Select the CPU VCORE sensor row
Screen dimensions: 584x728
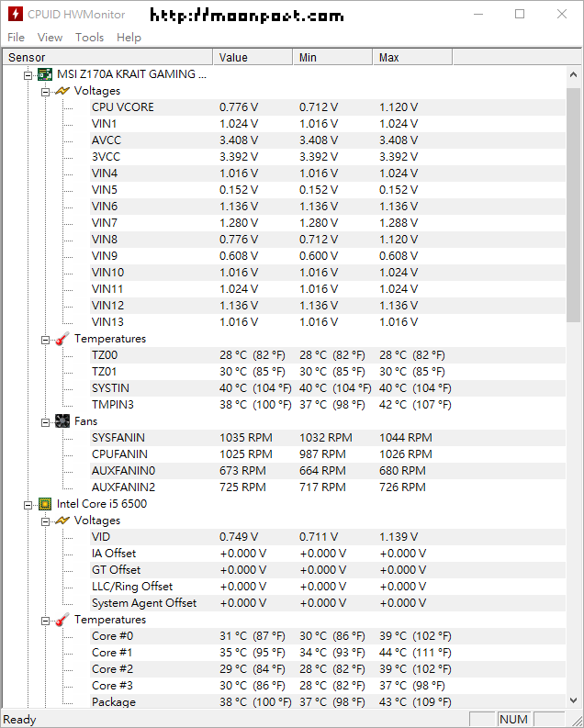point(123,107)
